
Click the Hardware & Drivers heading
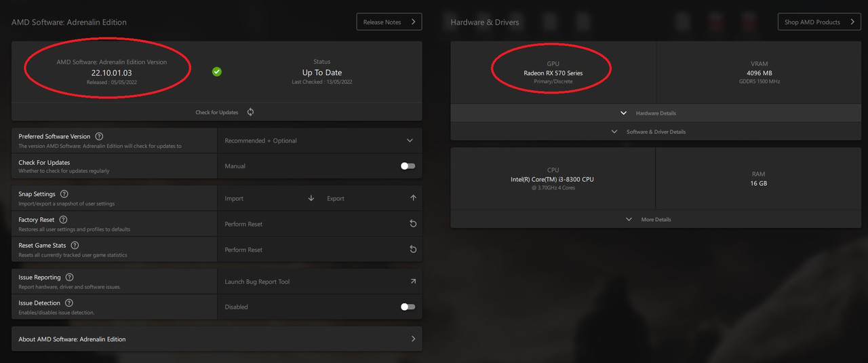click(485, 22)
